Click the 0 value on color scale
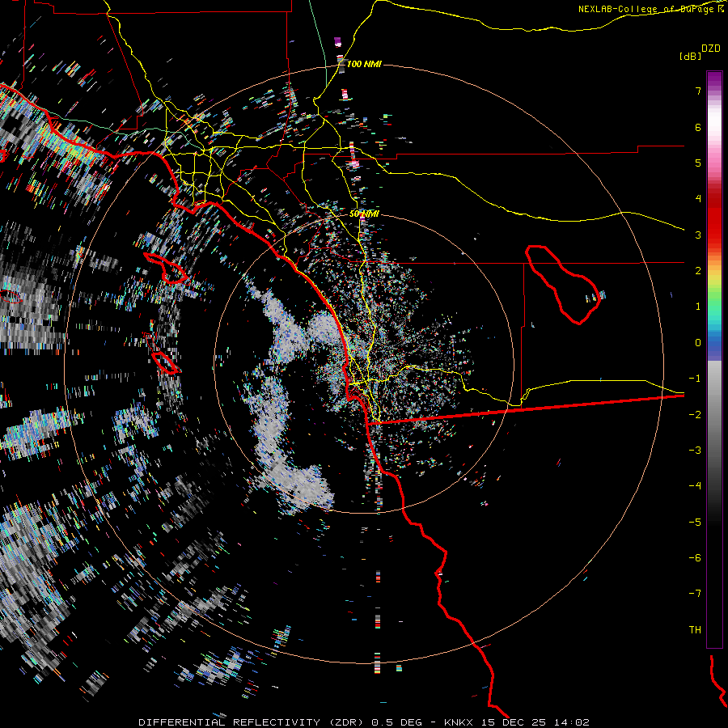Screen dimensions: 728x728 [698, 342]
